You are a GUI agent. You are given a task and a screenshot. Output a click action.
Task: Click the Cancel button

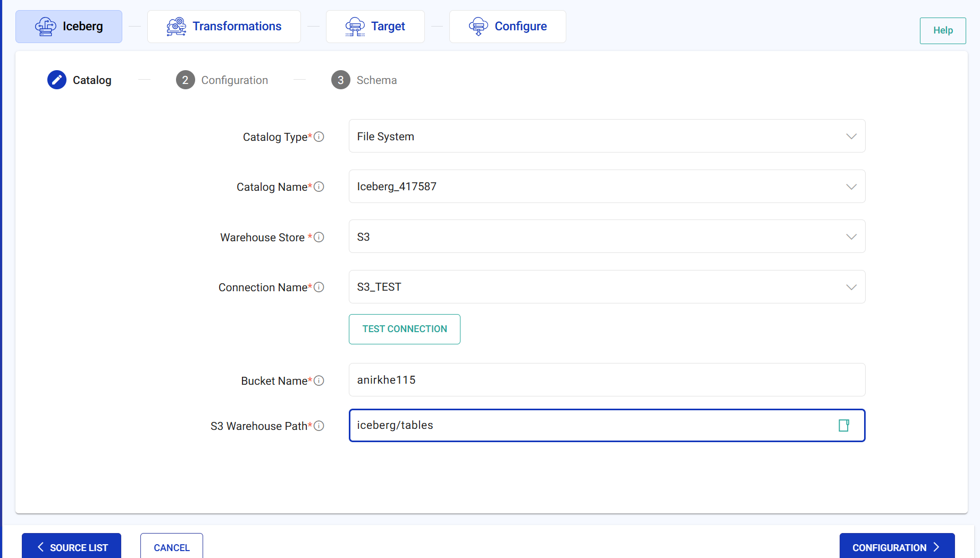172,547
